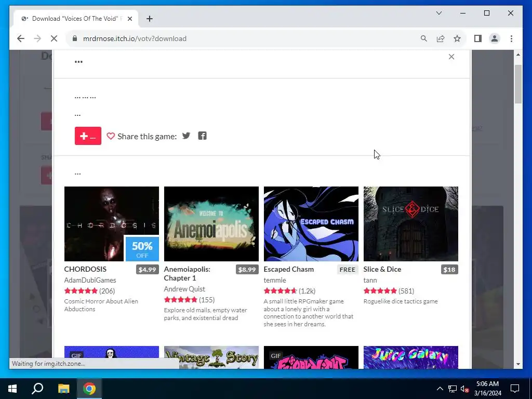Screen dimensions: 532x399
Task: Open the Slice & Dice game thumbnail
Action: coord(411,224)
